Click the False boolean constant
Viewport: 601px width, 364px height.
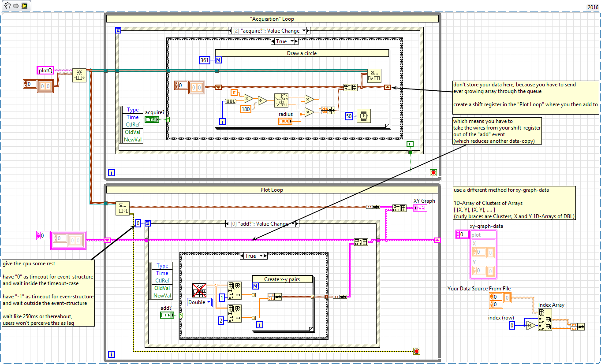click(x=411, y=144)
